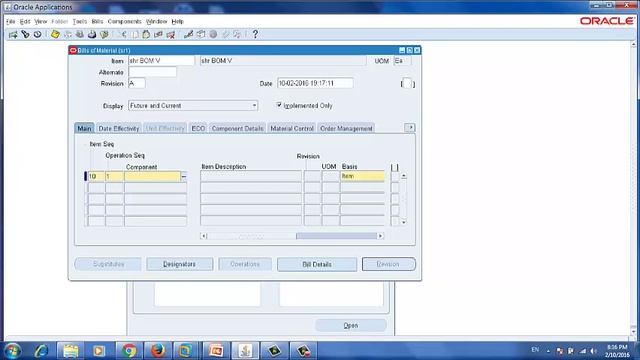640x360 pixels.
Task: Open the Windows Start menu orb
Action: 13,351
